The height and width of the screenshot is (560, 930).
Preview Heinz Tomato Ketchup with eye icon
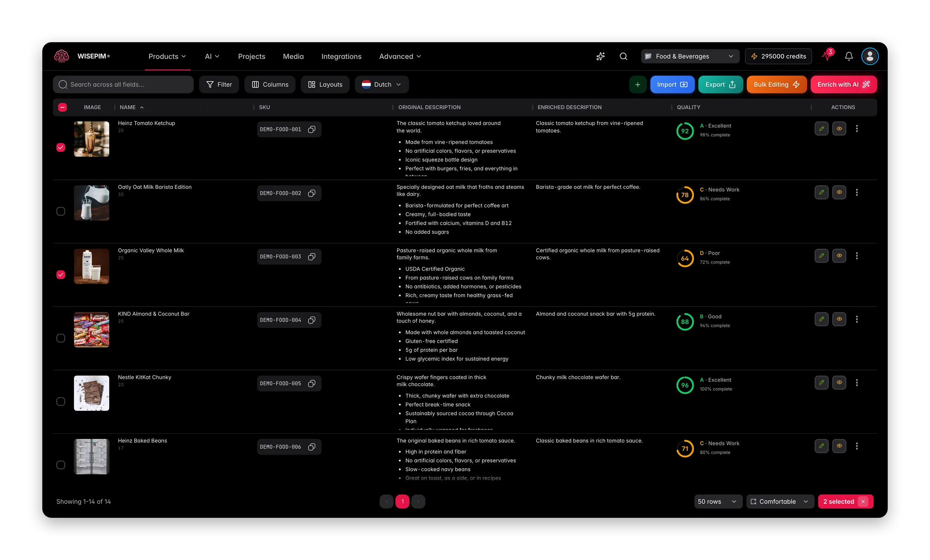pyautogui.click(x=839, y=128)
